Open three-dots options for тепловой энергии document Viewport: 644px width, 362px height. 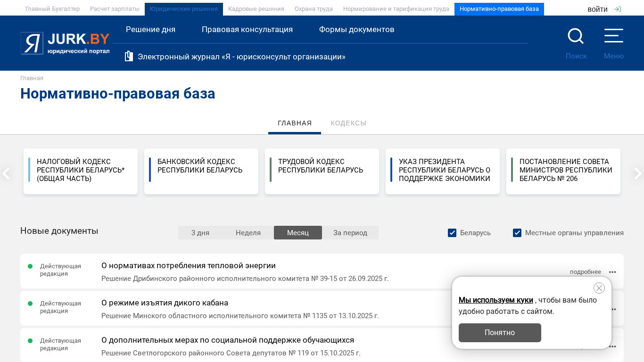tap(612, 272)
